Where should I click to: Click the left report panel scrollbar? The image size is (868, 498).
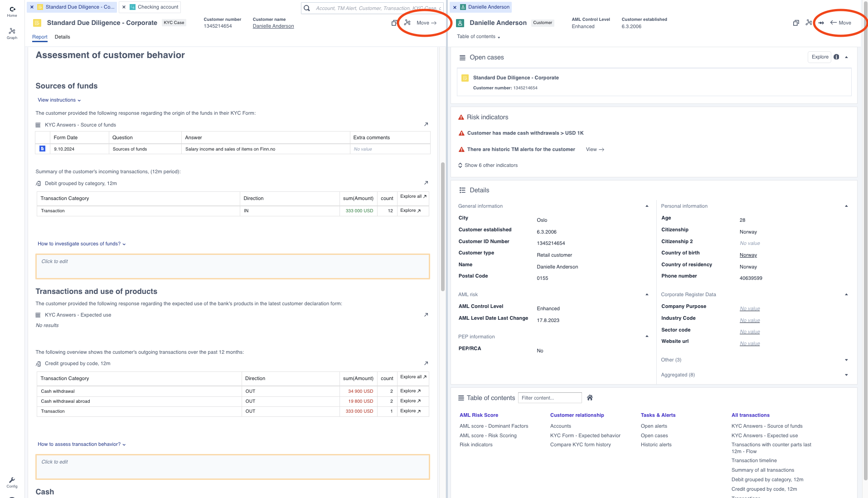(x=443, y=227)
